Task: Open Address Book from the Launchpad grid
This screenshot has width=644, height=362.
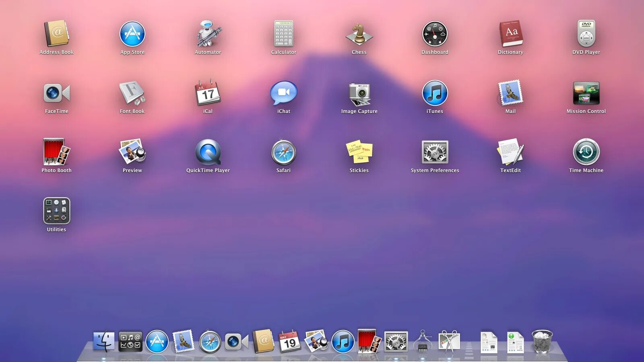Action: [x=56, y=34]
